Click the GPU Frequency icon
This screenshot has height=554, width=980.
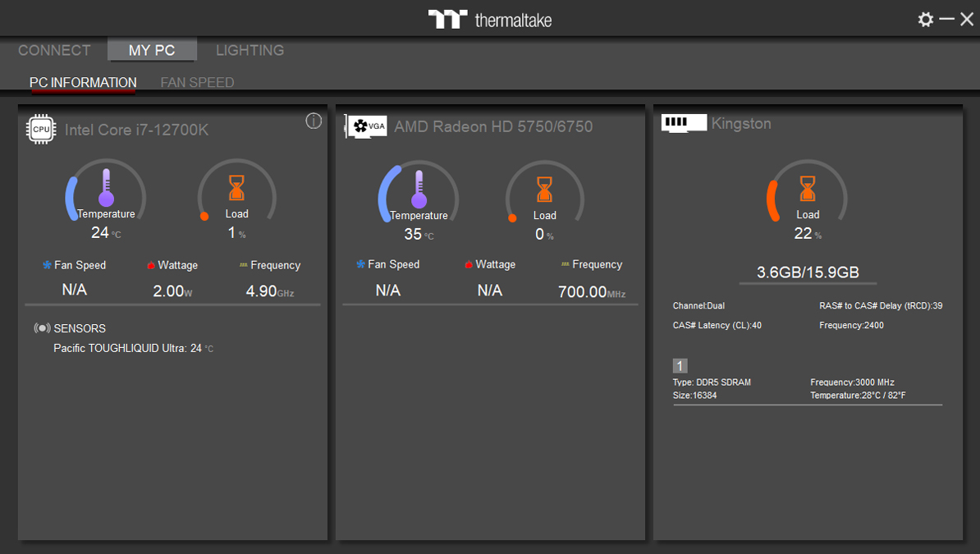pos(565,264)
